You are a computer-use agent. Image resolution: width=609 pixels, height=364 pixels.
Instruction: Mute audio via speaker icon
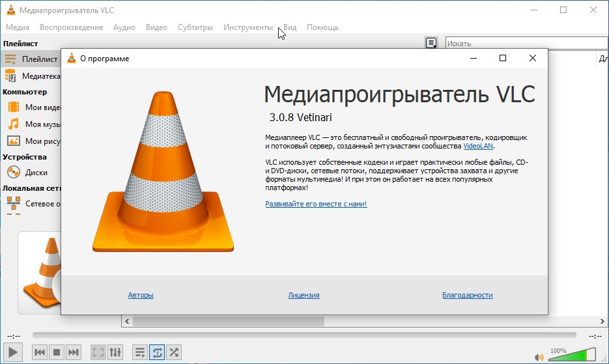coord(539,357)
